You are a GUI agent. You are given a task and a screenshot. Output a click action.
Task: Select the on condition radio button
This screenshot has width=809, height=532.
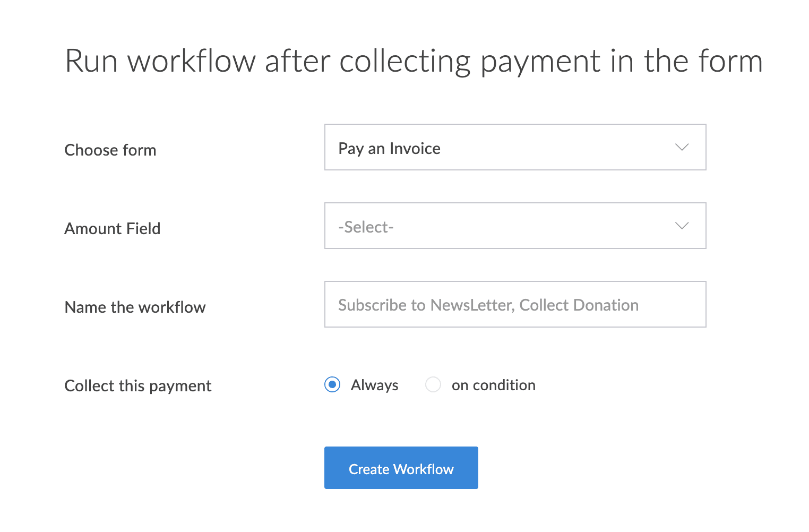coord(433,384)
